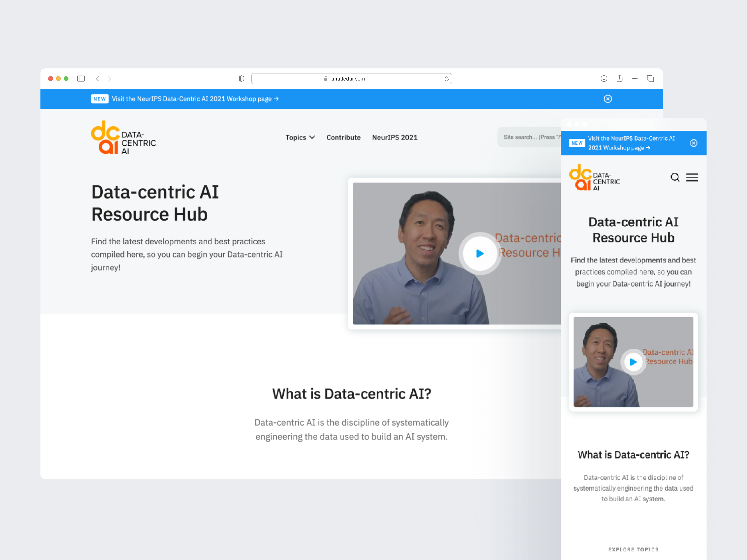Show the tab overview icon
Viewport: 747px width, 560px height.
pyautogui.click(x=651, y=78)
